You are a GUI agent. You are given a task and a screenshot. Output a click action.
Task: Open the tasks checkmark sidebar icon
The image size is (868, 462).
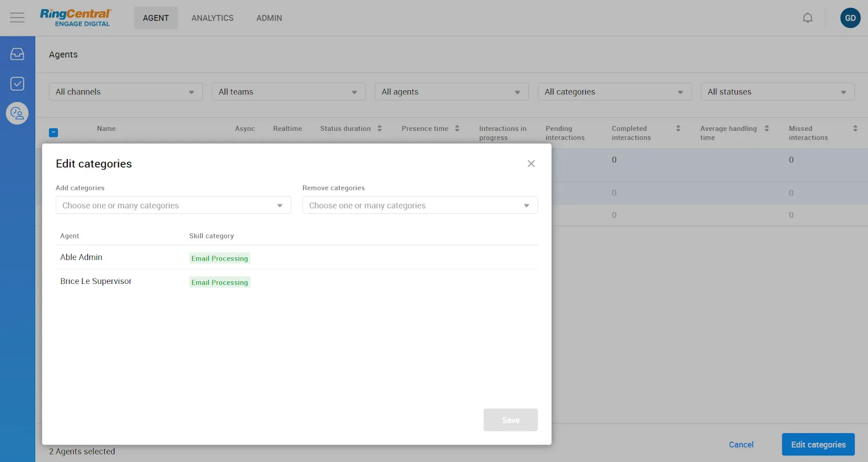coord(17,84)
